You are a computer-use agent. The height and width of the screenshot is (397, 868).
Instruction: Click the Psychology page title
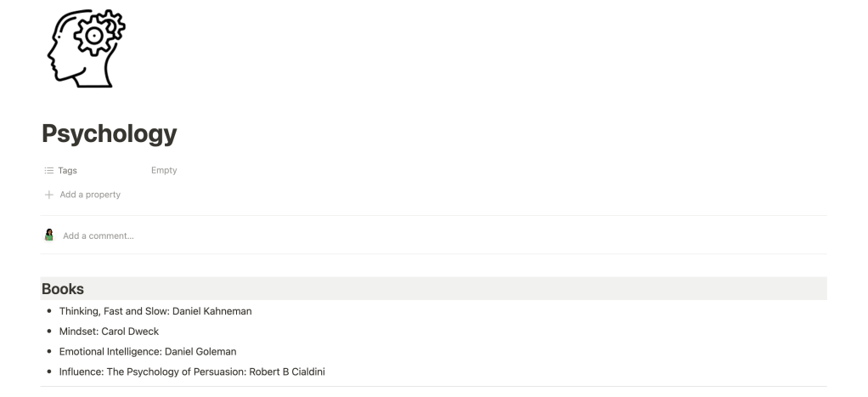coord(110,133)
